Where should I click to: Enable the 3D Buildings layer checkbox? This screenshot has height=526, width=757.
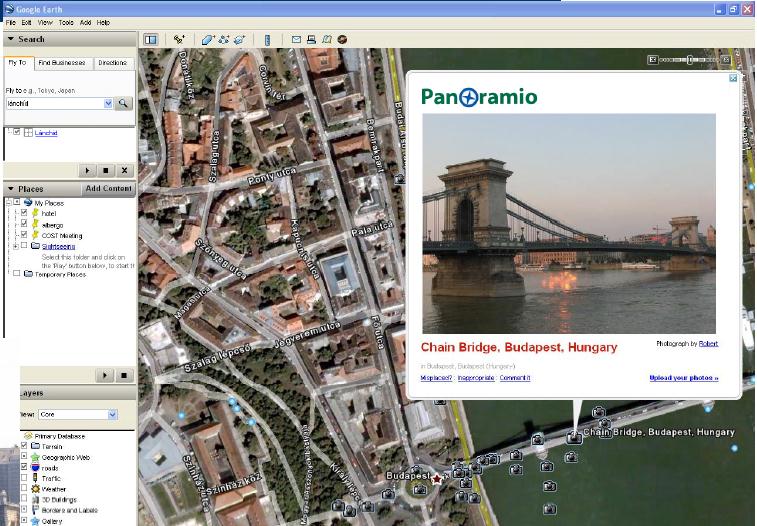tap(24, 499)
